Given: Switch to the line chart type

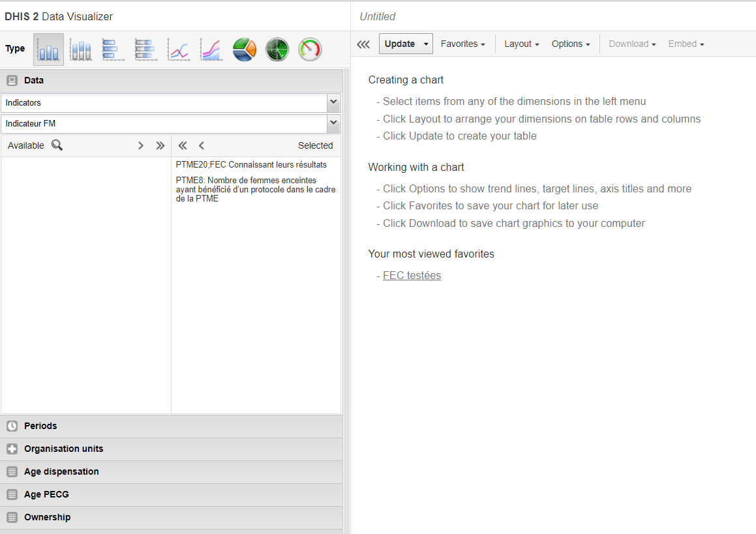Looking at the screenshot, I should [179, 50].
